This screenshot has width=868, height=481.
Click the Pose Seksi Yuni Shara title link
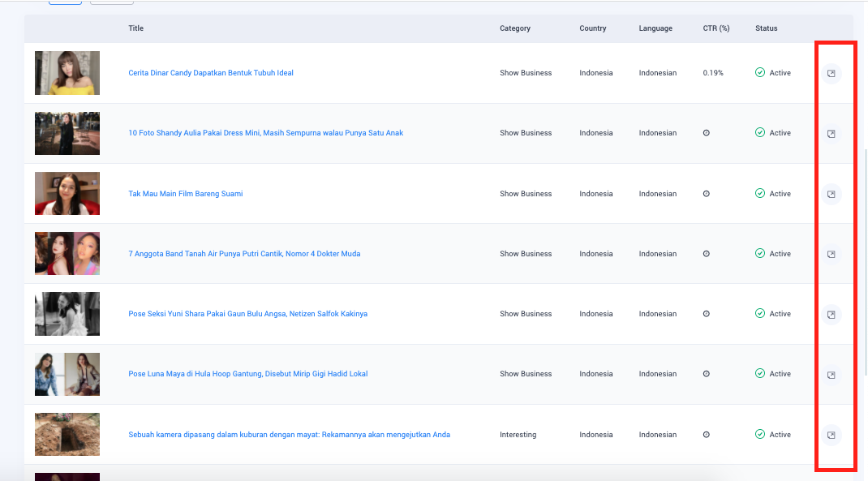point(247,314)
